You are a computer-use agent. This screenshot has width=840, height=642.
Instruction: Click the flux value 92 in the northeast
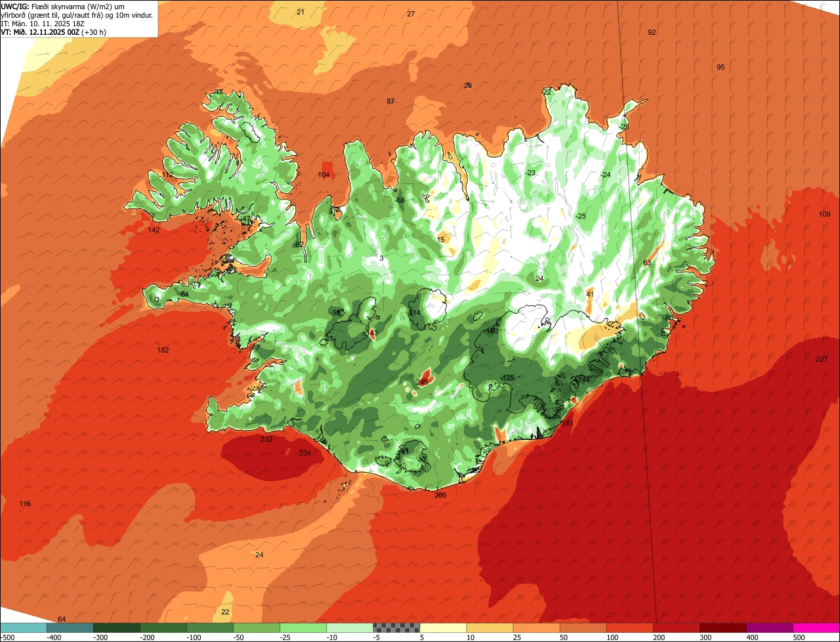pyautogui.click(x=652, y=32)
